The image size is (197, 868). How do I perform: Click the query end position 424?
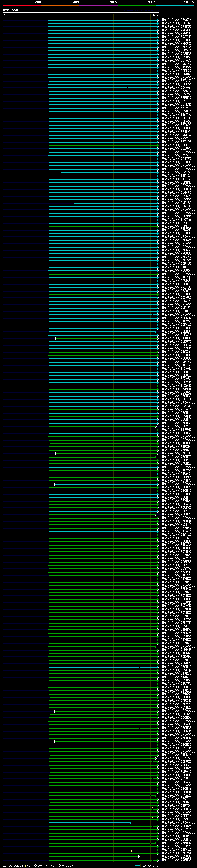point(155,15)
